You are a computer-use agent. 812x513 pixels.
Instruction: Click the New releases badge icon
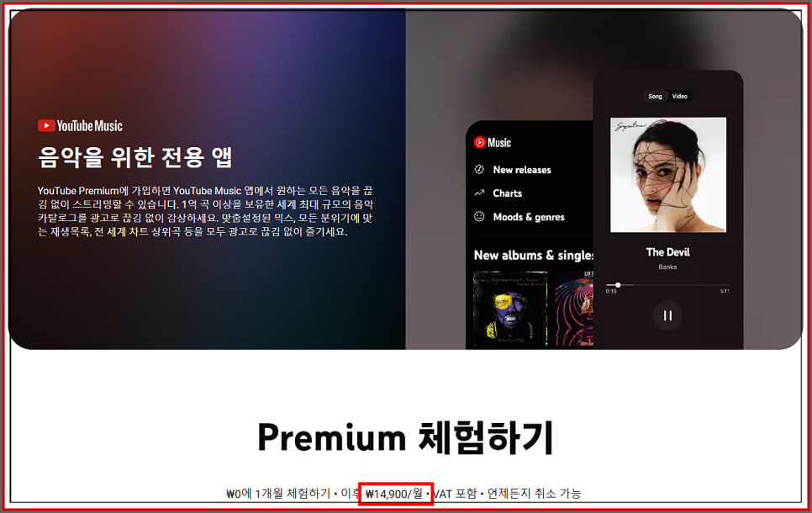pyautogui.click(x=479, y=169)
